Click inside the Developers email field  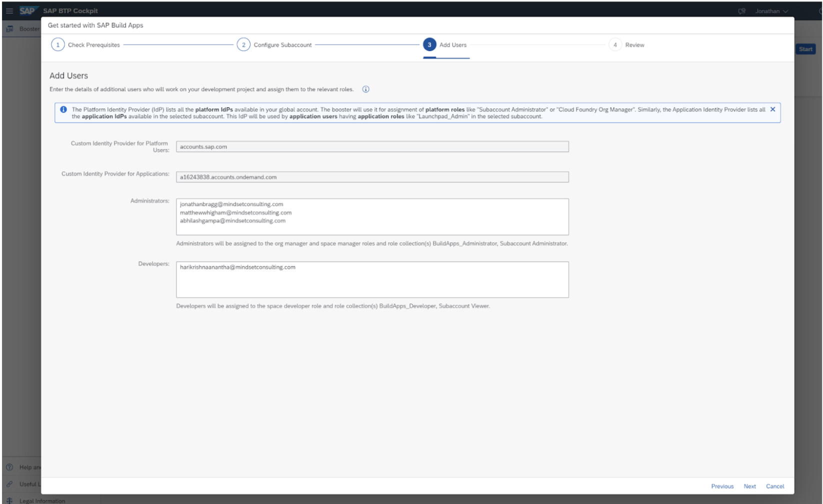tap(372, 279)
